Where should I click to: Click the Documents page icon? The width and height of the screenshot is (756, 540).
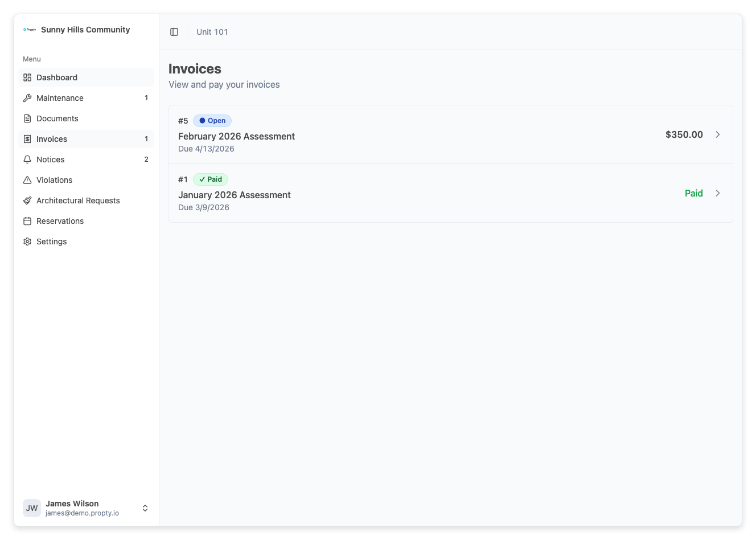[27, 118]
